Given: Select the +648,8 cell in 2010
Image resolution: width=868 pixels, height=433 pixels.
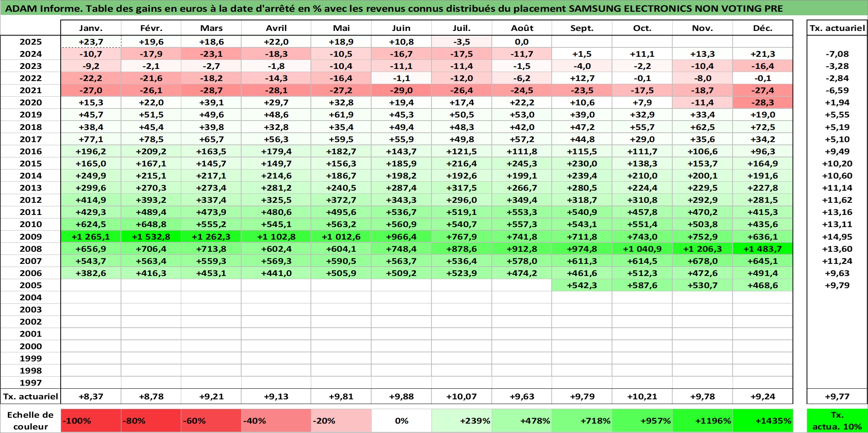Looking at the screenshot, I should coord(151,224).
